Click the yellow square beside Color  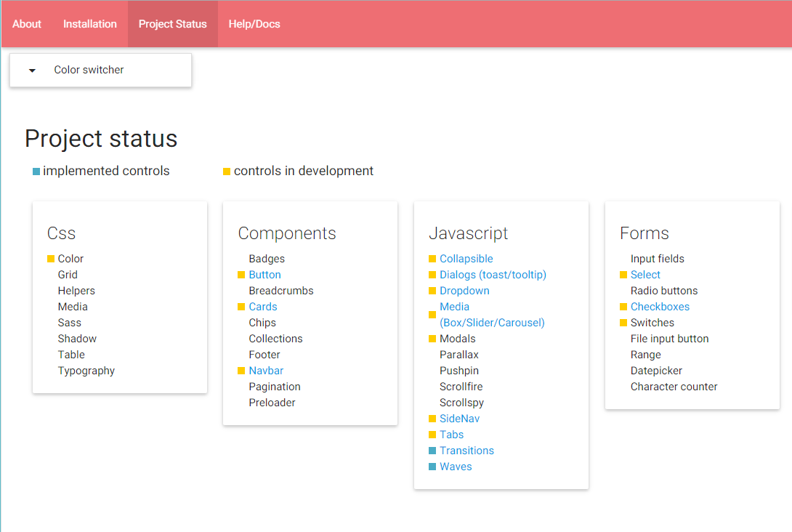click(51, 259)
